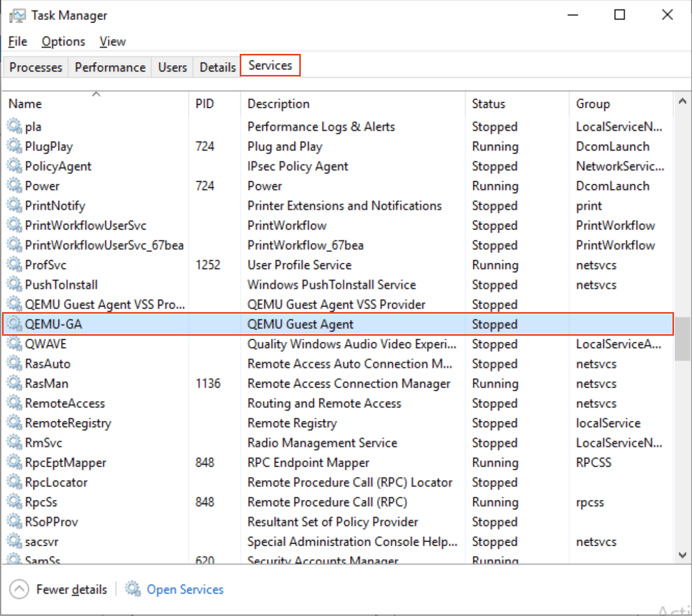Click the gear icon beside RemoteRegistry
The width and height of the screenshot is (692, 616).
[x=14, y=422]
